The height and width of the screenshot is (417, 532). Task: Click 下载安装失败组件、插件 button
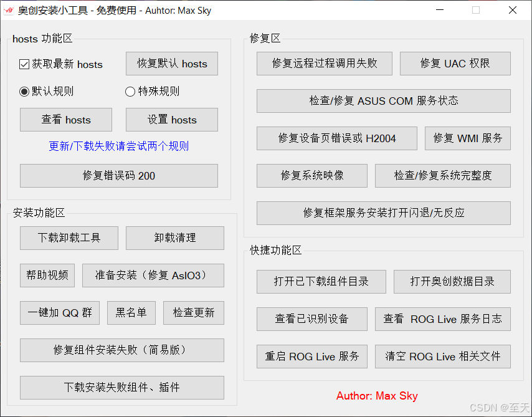[x=122, y=388]
